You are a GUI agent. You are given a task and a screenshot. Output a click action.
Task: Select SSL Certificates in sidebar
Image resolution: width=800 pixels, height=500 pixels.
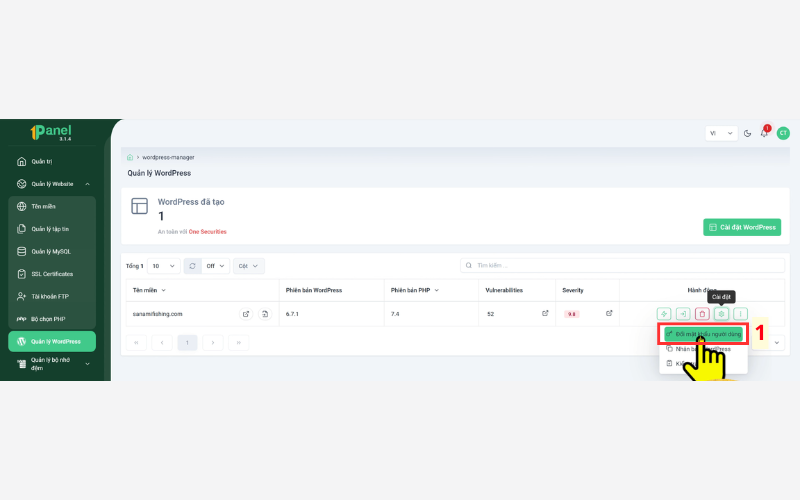pos(52,274)
